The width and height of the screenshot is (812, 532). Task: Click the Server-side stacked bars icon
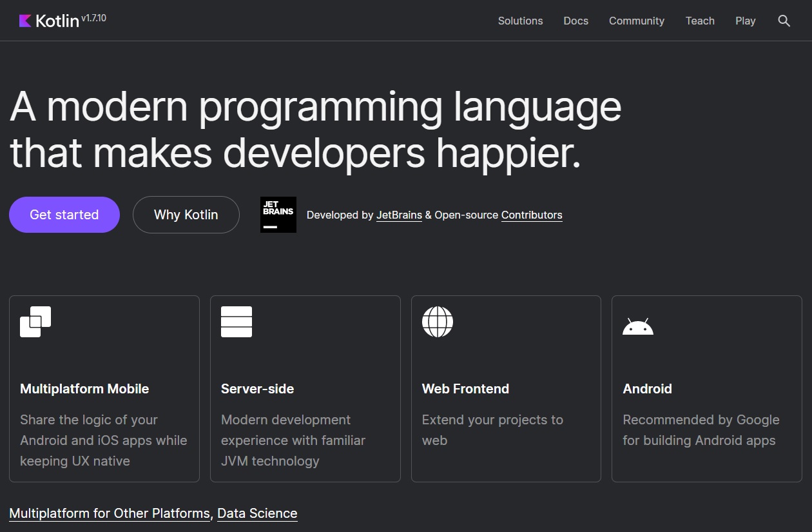coord(237,322)
